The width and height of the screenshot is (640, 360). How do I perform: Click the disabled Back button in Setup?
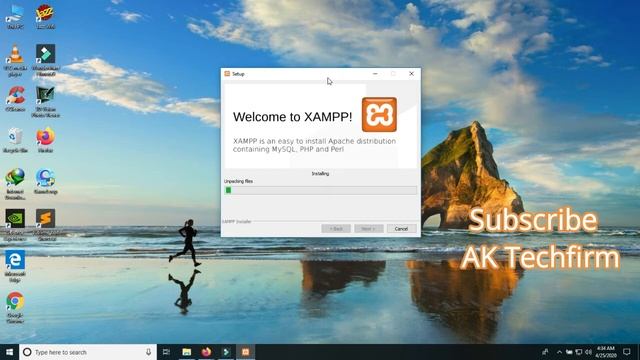pos(336,229)
